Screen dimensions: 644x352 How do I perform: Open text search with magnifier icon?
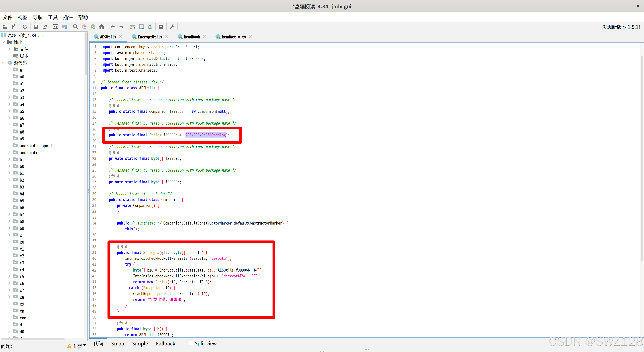click(75, 27)
